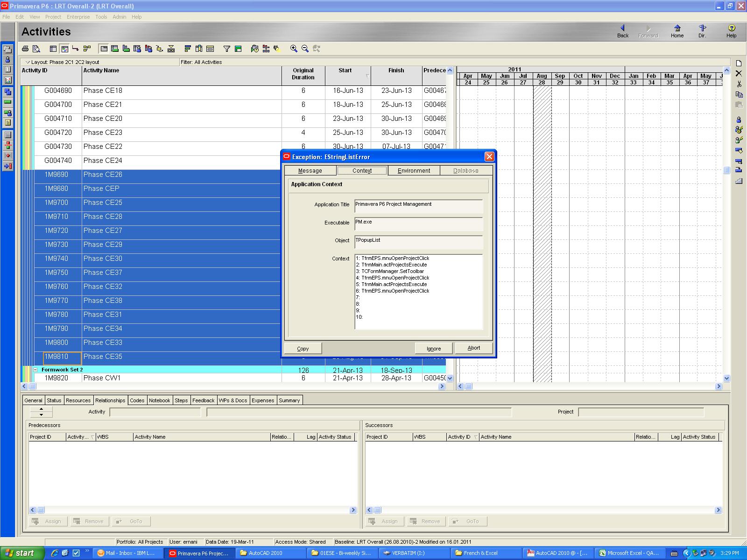
Task: Click the Back navigation arrow
Action: [x=623, y=31]
